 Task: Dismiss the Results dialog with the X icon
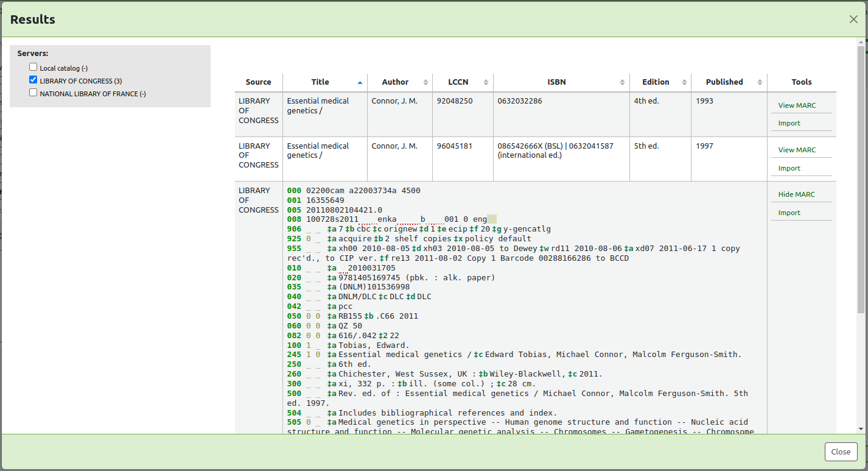point(853,19)
